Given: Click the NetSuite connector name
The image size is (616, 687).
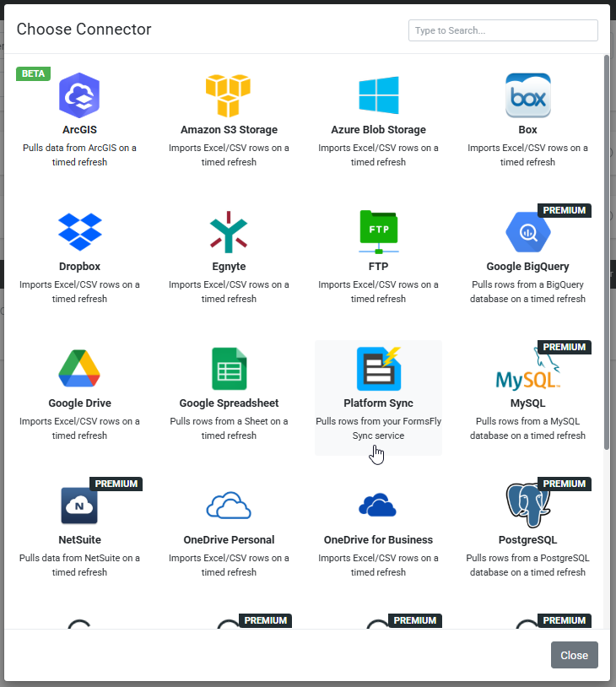Looking at the screenshot, I should coord(79,540).
